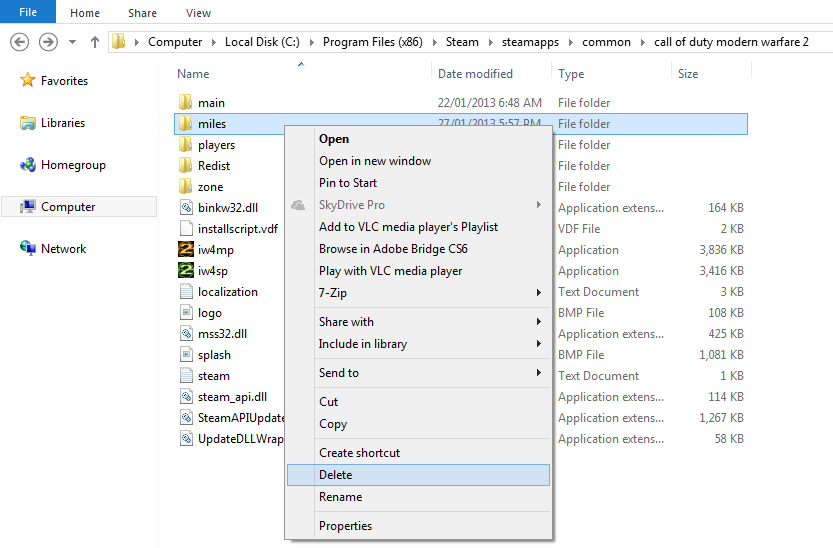Screen dimensions: 833x548
Task: Click the Redist folder icon
Action: (x=185, y=165)
